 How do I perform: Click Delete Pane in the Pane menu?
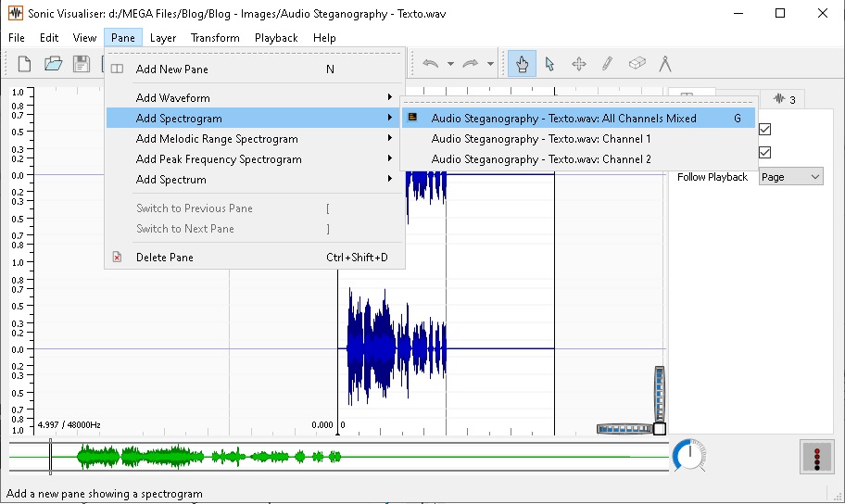click(x=165, y=257)
